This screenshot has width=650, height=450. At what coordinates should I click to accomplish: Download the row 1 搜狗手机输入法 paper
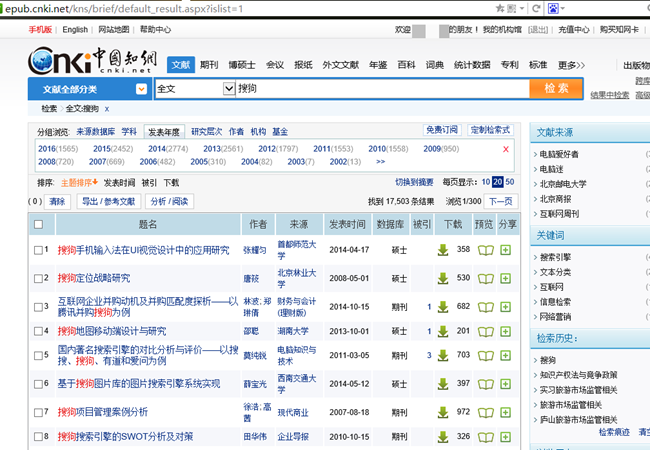[x=443, y=250]
